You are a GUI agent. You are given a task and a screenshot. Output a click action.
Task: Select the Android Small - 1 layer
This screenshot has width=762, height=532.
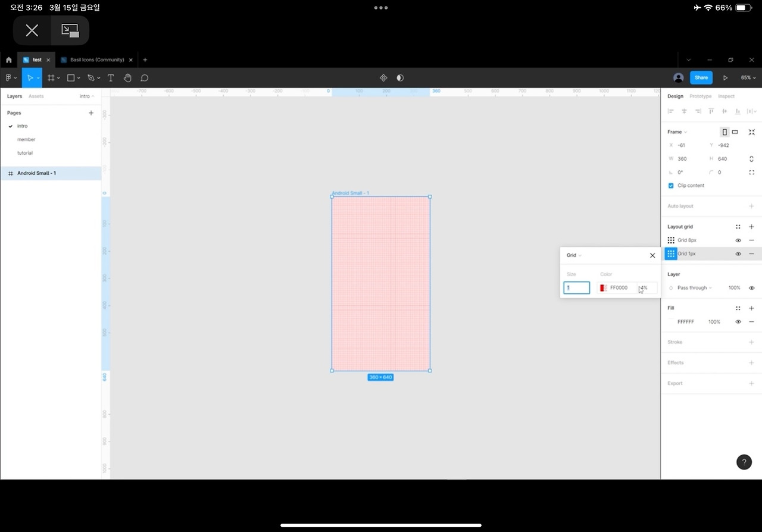point(51,173)
